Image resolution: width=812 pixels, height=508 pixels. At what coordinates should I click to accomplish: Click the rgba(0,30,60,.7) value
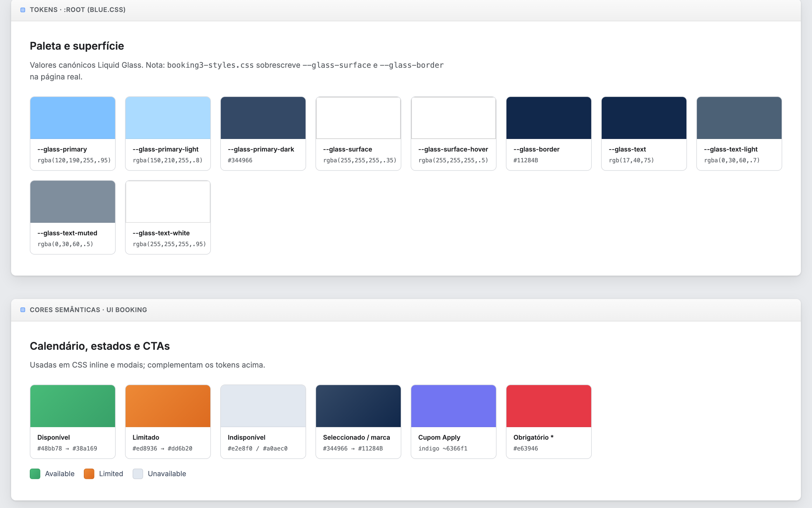[732, 160]
